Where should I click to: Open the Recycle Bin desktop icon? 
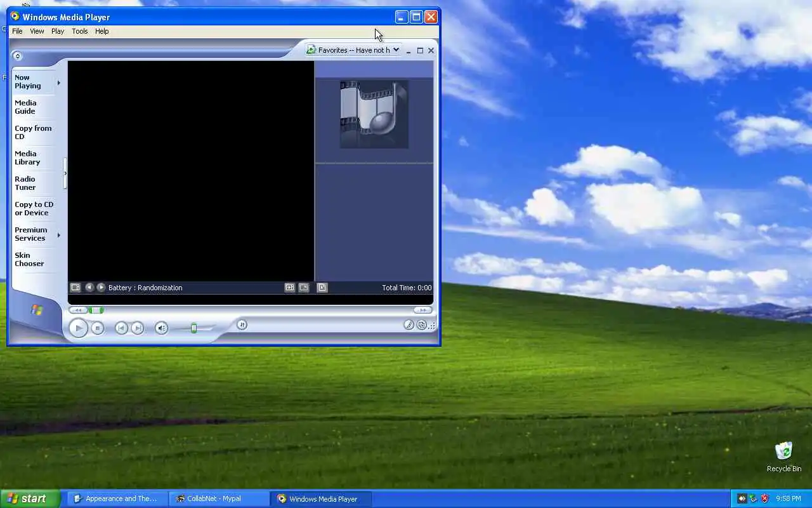point(784,457)
